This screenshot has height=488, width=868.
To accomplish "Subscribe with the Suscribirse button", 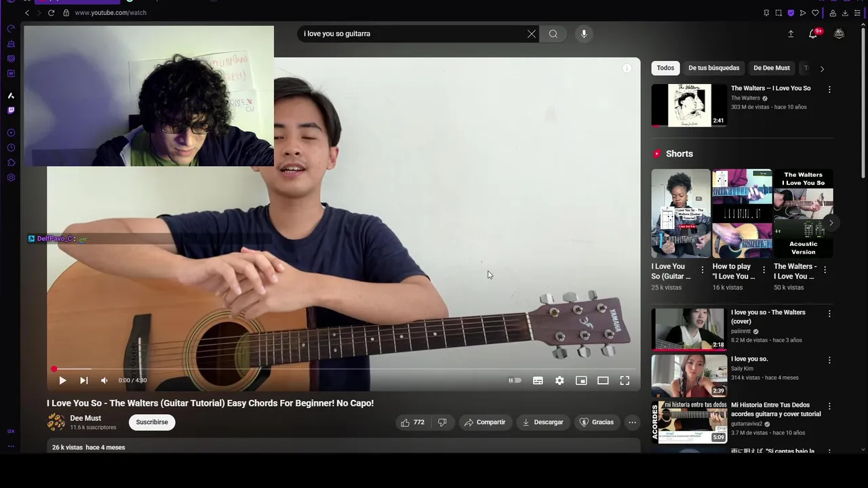I will [152, 422].
